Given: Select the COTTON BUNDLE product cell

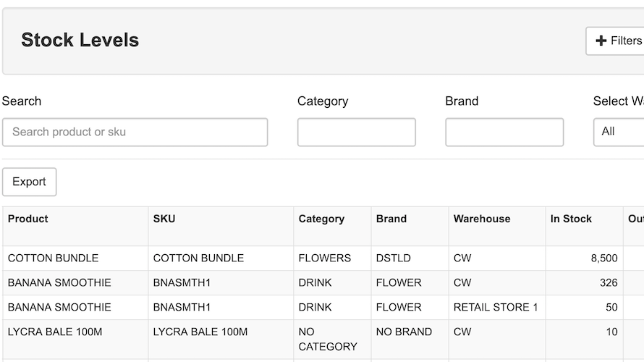Looking at the screenshot, I should coord(53,258).
